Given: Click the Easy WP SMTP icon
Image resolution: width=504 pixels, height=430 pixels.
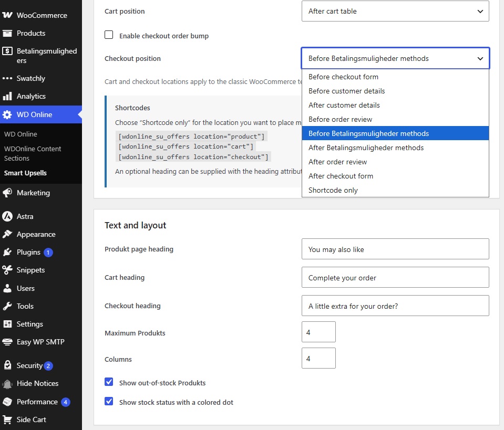Looking at the screenshot, I should (x=7, y=342).
